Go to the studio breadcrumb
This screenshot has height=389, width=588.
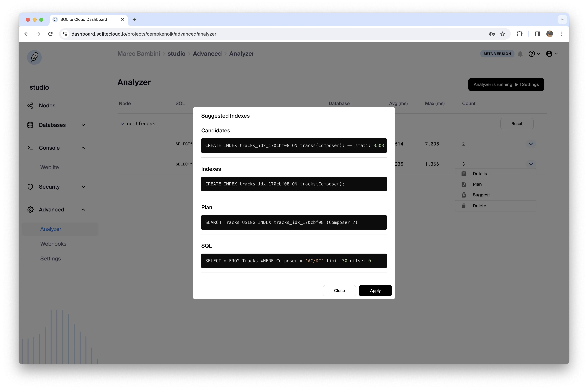pos(176,54)
